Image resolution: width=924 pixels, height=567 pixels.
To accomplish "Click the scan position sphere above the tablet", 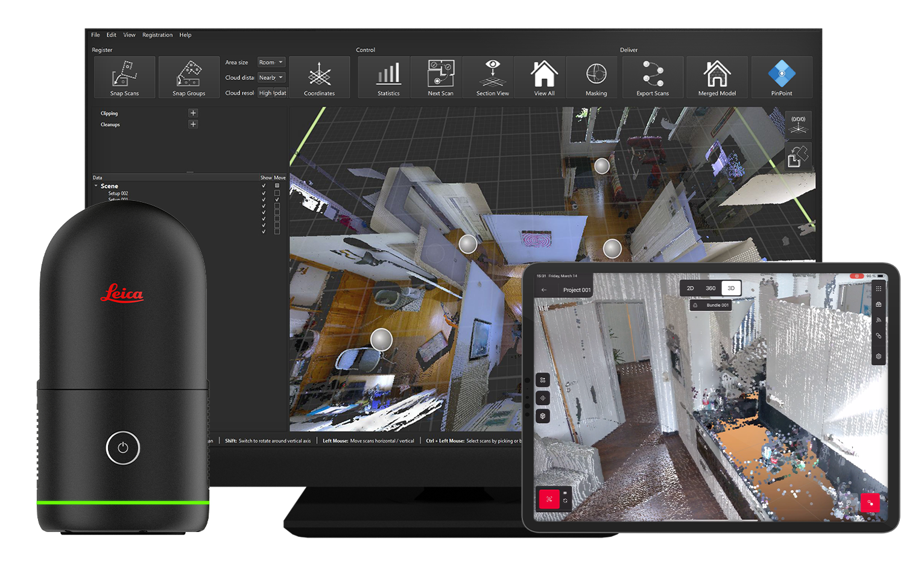I will [612, 249].
